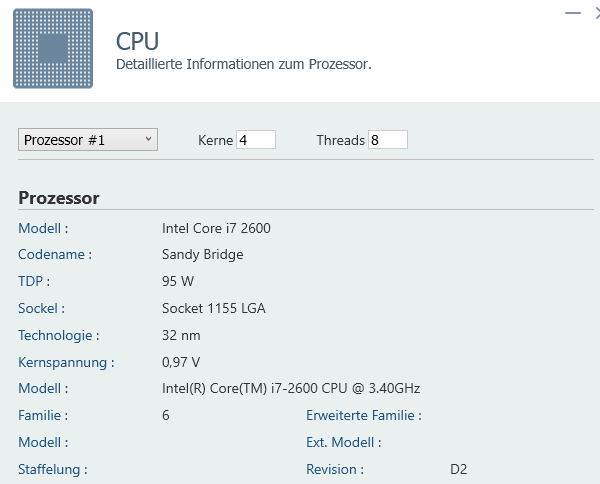600x484 pixels.
Task: Click the 'Codename :' label
Action: click(55, 255)
